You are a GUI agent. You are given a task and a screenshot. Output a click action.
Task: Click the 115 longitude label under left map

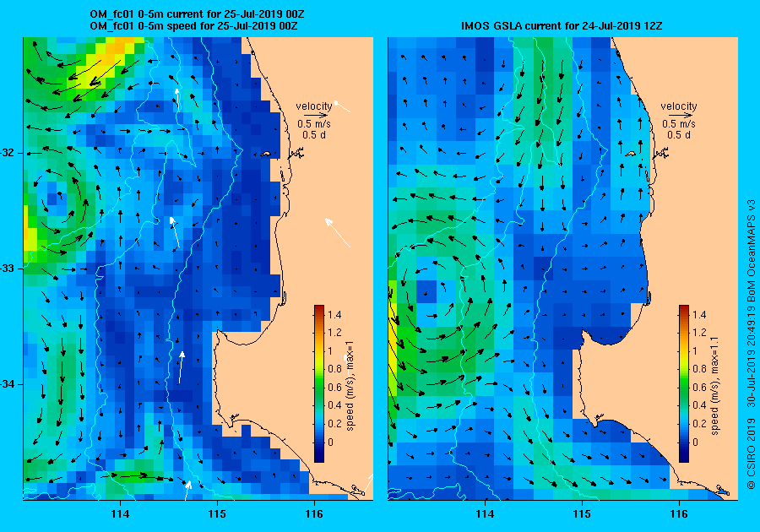217,514
